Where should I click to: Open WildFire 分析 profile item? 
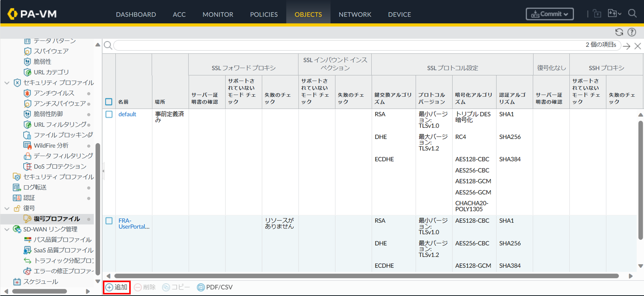(x=51, y=145)
